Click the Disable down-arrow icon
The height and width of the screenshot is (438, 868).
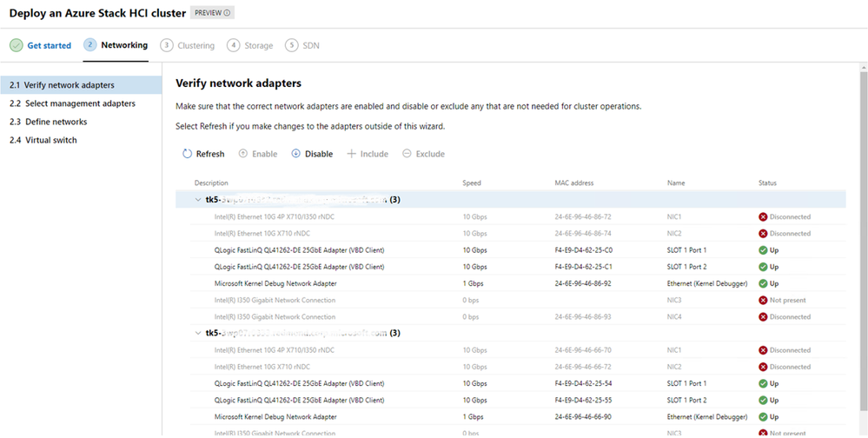tap(295, 154)
